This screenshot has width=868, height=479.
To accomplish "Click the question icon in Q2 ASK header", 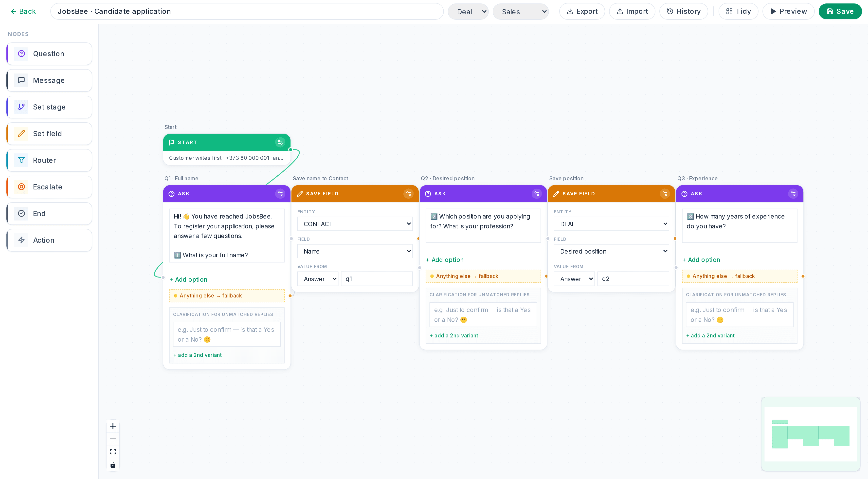I will 428,193.
